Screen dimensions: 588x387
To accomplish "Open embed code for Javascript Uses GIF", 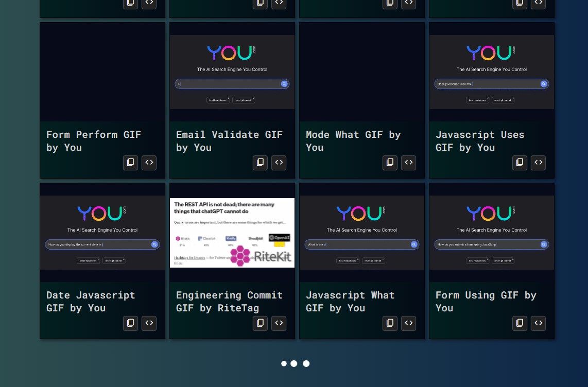I will 539,163.
